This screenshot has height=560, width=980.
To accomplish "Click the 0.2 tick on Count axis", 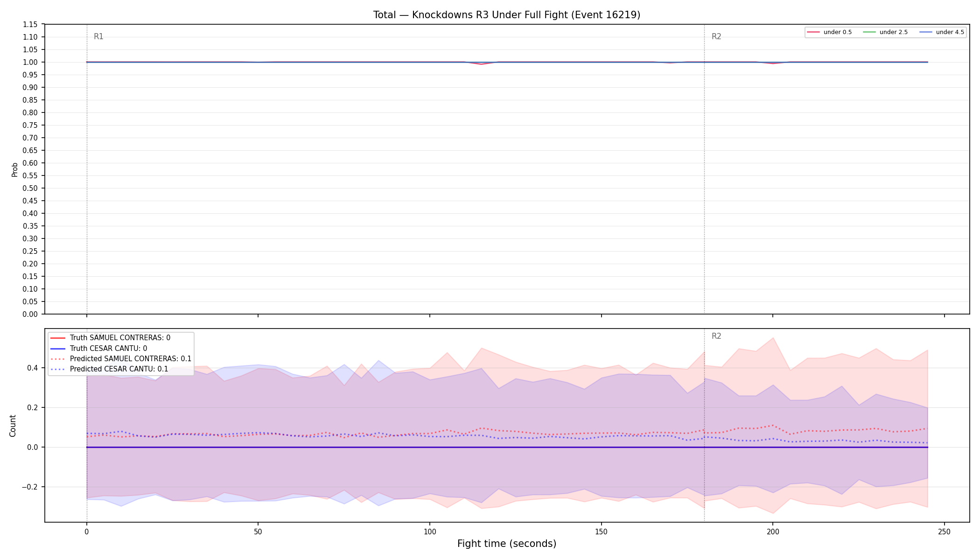I will [33, 407].
